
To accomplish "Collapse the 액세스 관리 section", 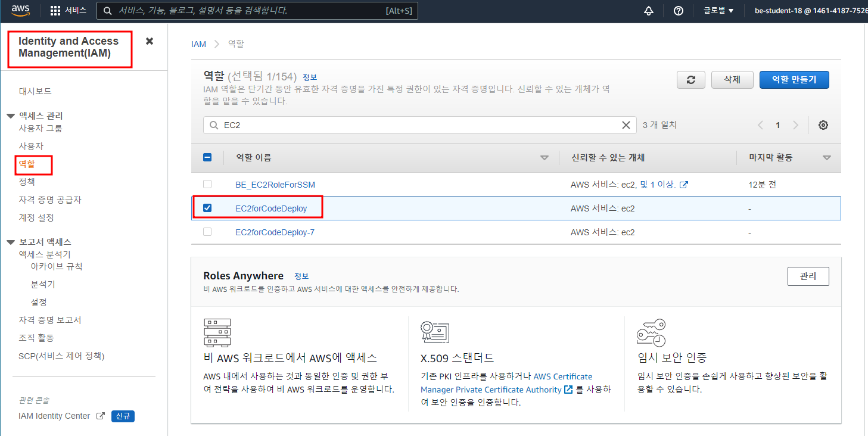I will pos(11,116).
